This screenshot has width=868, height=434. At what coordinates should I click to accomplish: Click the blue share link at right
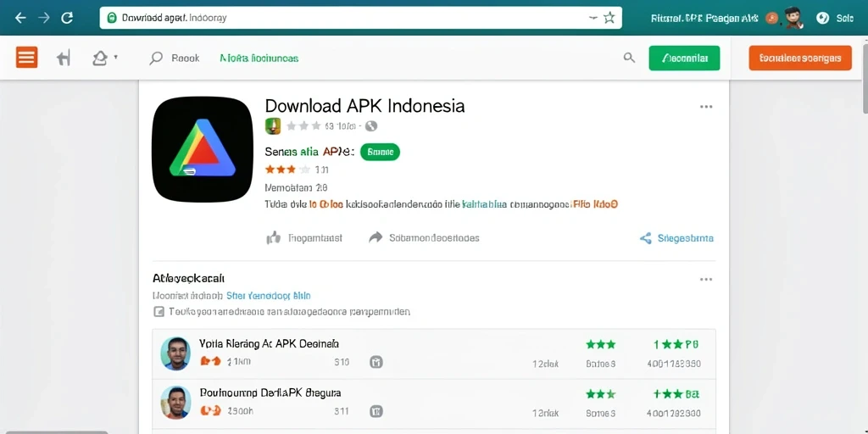(x=676, y=238)
